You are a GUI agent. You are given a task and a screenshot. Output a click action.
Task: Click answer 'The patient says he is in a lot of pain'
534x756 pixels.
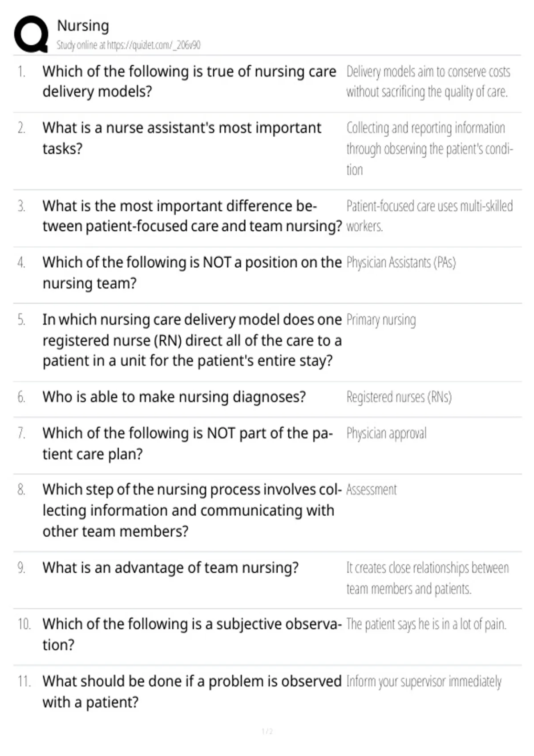[426, 624]
